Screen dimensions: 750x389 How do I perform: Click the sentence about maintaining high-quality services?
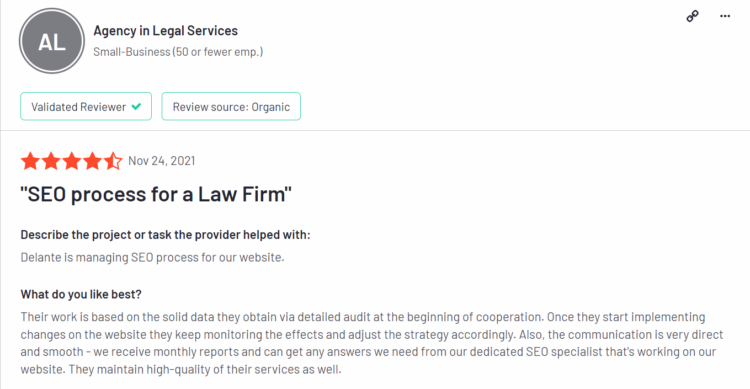(205, 369)
